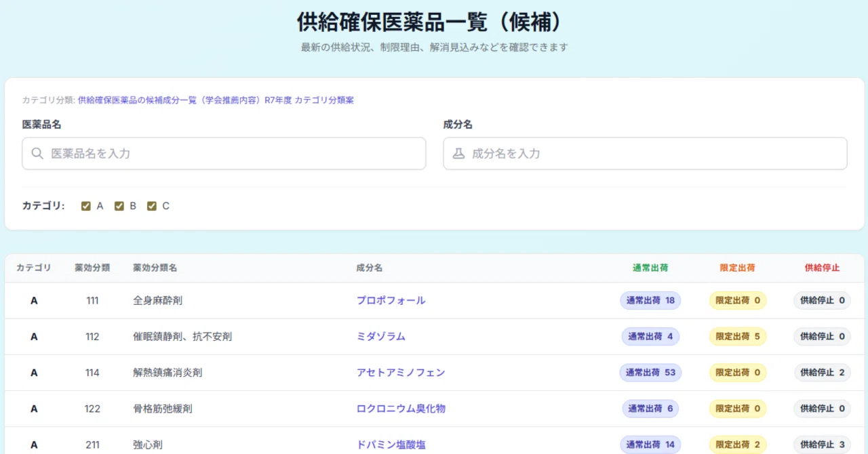The height and width of the screenshot is (454, 868).
Task: Click the 催眠鎮静剤、抗不安剤 classification cell
Action: (x=182, y=336)
